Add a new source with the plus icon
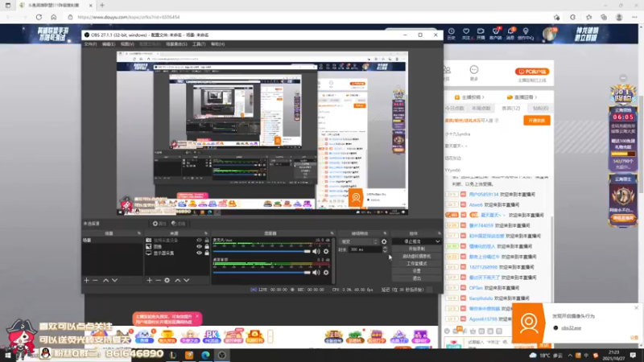This screenshot has width=644, height=362. point(150,280)
